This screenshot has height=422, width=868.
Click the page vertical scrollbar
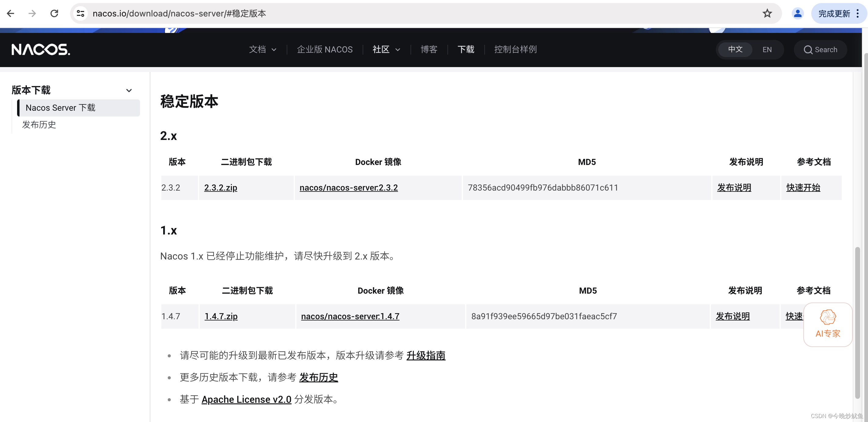click(857, 322)
